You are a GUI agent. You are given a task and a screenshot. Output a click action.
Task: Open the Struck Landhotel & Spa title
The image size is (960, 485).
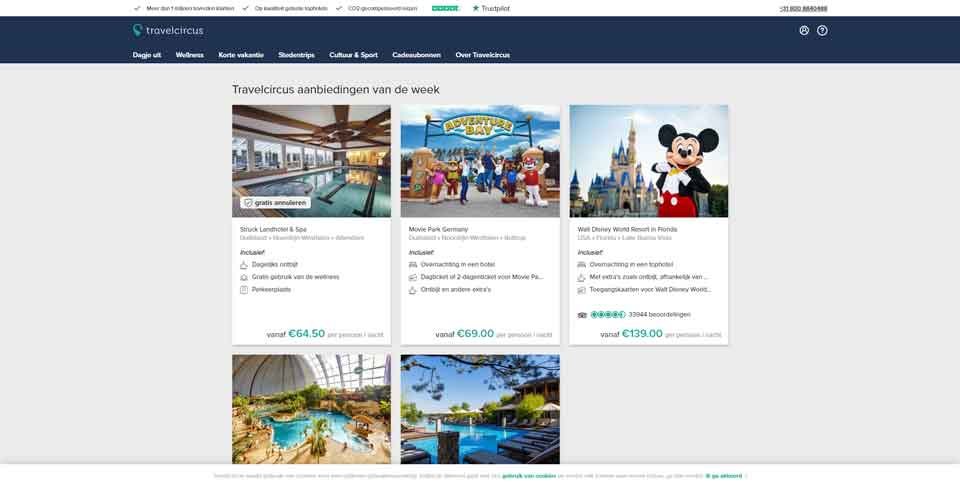click(x=273, y=230)
